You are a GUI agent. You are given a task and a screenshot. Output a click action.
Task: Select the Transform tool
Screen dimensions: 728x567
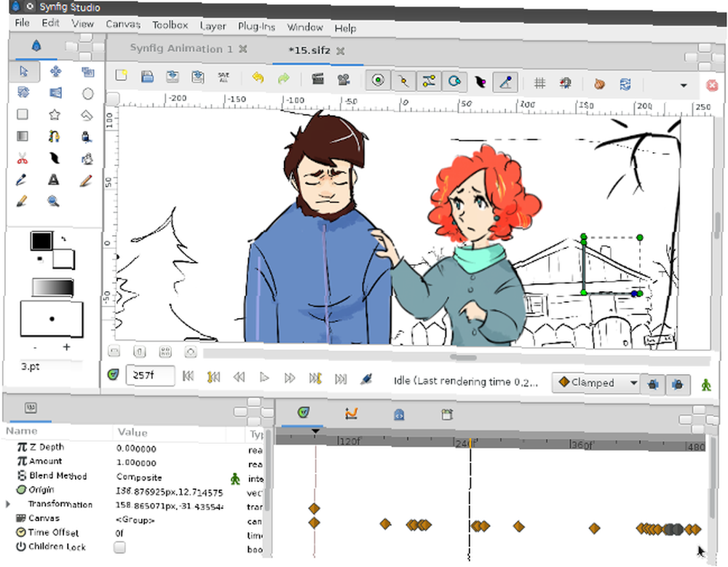pyautogui.click(x=24, y=71)
